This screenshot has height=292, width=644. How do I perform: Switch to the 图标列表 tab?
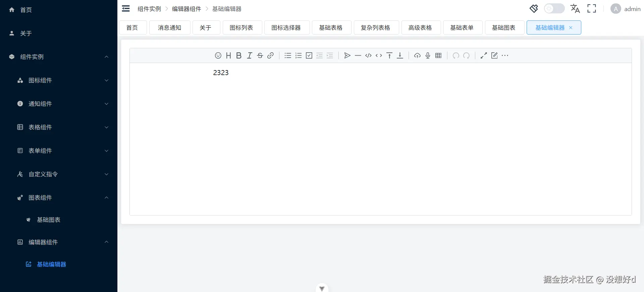tap(242, 27)
